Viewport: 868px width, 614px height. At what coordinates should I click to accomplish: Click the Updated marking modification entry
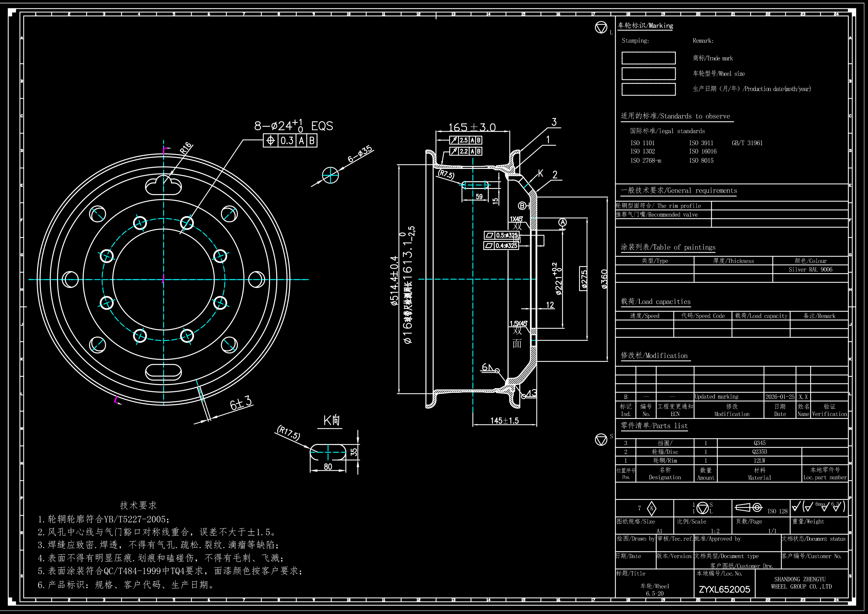717,396
